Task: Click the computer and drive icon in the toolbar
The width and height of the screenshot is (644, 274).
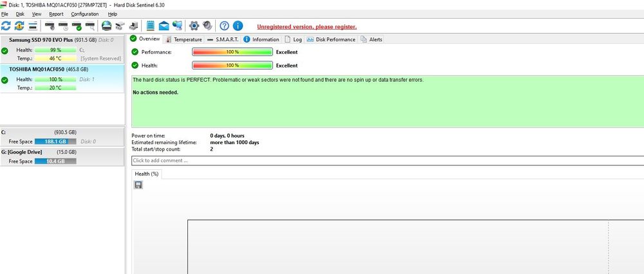Action: [133, 26]
